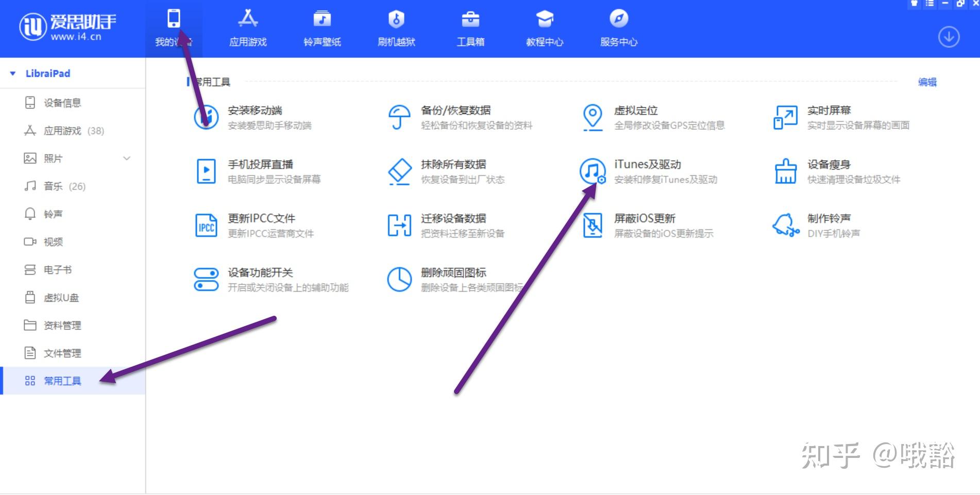This screenshot has width=980, height=495.
Task: Open 更新IPCC文件 title text
Action: (x=262, y=218)
